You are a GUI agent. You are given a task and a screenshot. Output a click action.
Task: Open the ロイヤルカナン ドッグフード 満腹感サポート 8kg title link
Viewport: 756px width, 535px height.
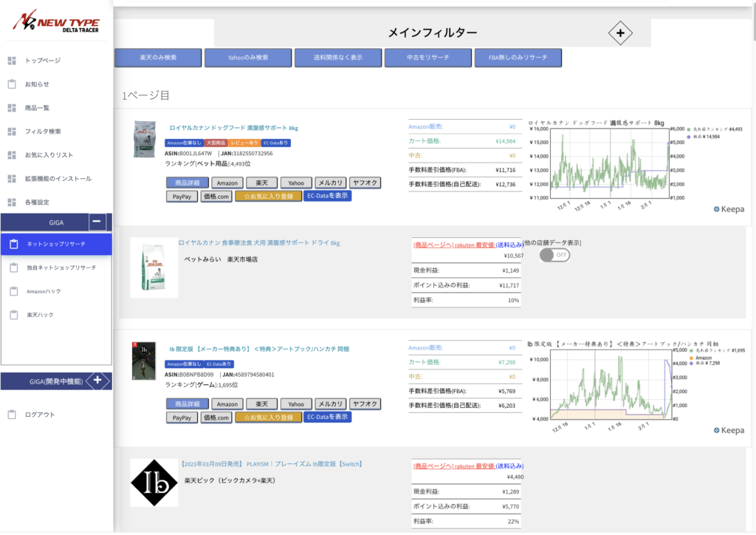[x=234, y=128]
